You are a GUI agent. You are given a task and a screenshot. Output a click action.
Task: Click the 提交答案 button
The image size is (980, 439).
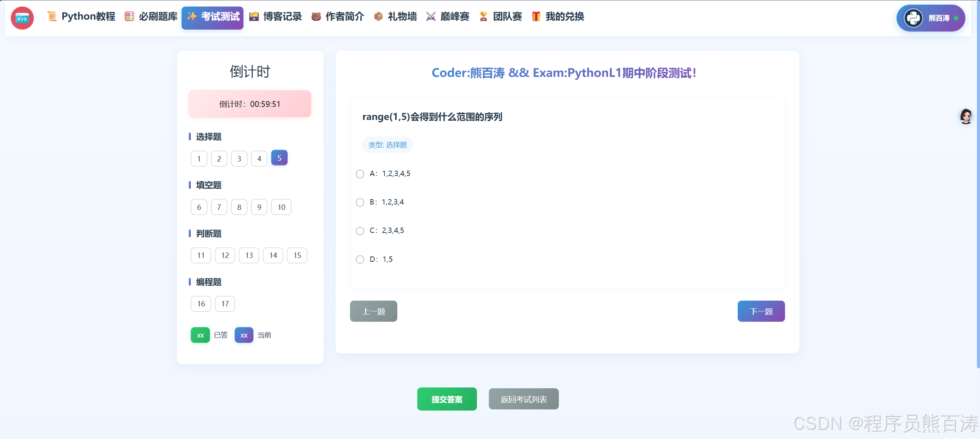point(447,399)
